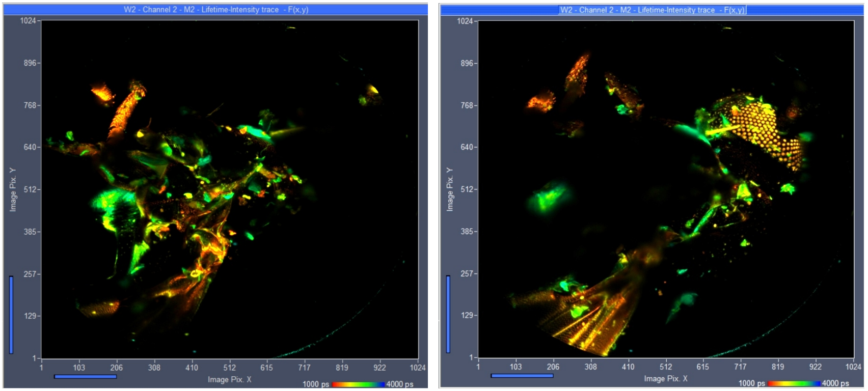This screenshot has width=868, height=391.
Task: Click Y-axis tick '640' in the right window
Action: [x=467, y=147]
